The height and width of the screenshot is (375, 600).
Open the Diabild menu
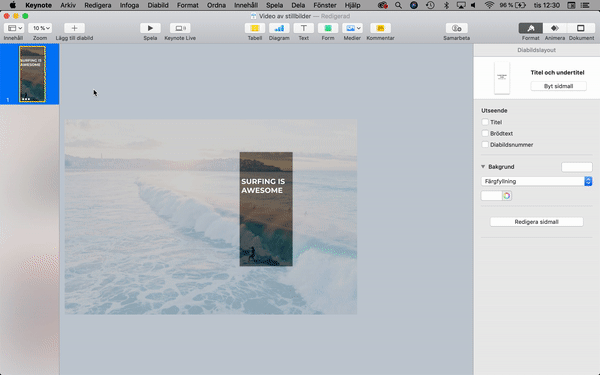pos(158,5)
